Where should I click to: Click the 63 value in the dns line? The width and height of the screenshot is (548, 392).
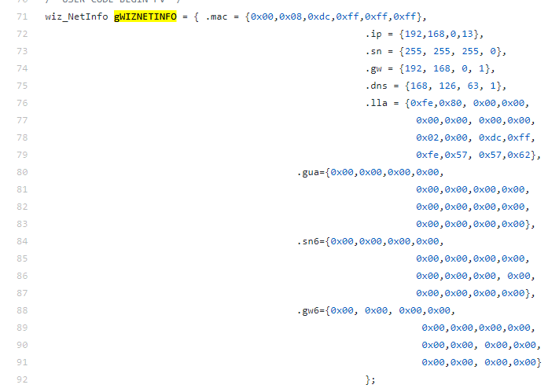(473, 86)
